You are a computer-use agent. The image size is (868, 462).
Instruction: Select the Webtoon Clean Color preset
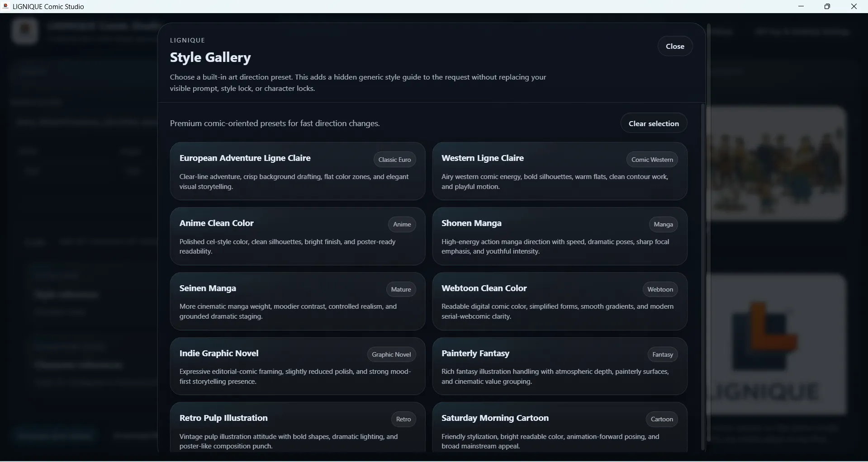pyautogui.click(x=560, y=302)
